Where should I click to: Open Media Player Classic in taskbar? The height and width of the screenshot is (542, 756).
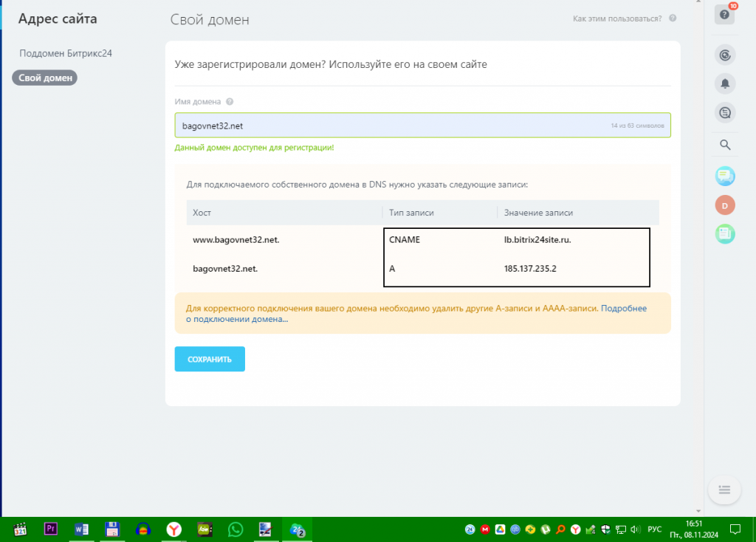(20, 529)
